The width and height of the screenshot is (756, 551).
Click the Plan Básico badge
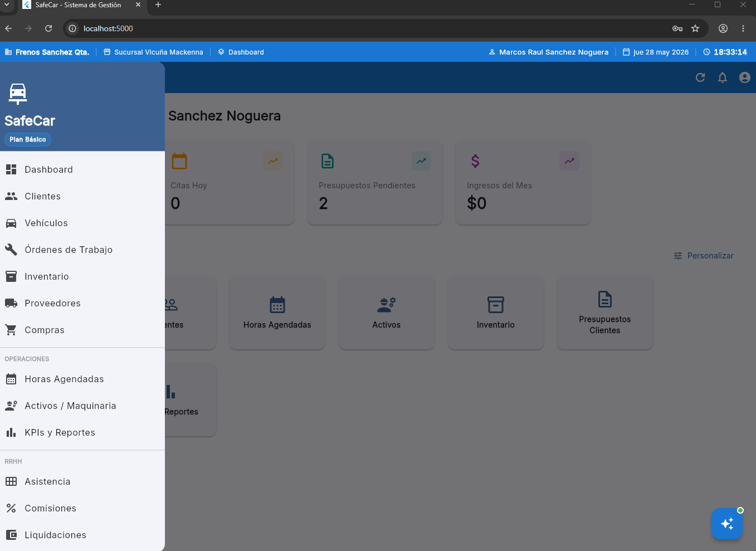28,139
